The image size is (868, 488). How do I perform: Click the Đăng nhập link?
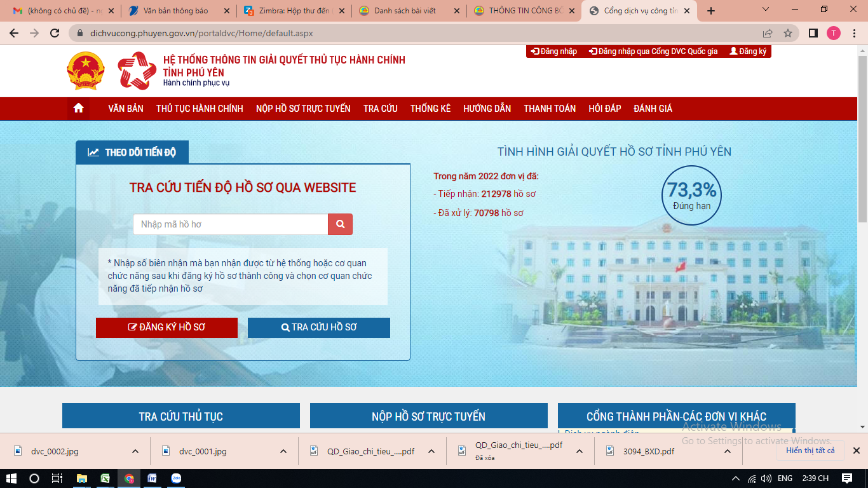coord(554,51)
